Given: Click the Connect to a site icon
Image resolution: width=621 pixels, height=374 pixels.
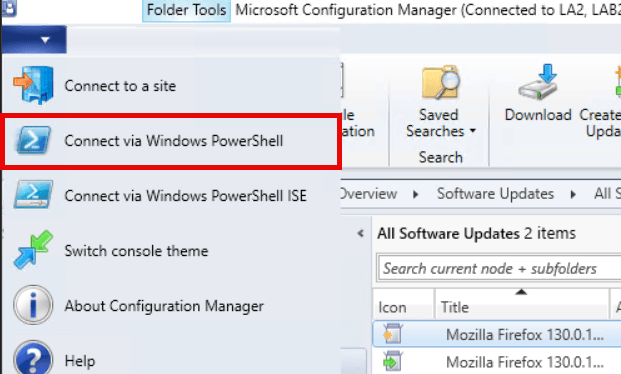Looking at the screenshot, I should [x=33, y=85].
